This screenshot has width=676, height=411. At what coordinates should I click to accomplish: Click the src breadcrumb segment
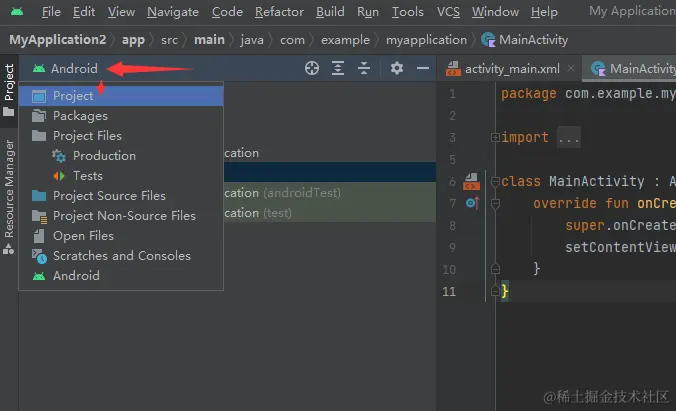[169, 40]
